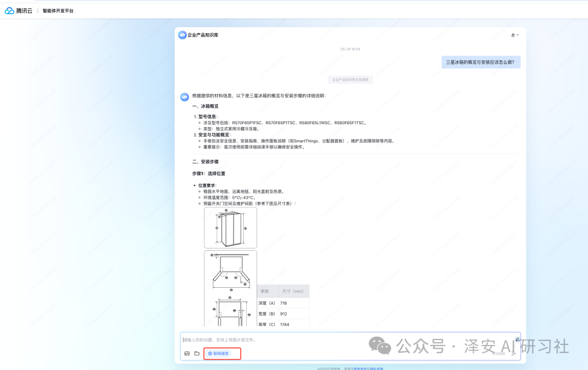588x370 pixels.
Task: Click the 宽度 (B) table cell
Action: pos(268,314)
